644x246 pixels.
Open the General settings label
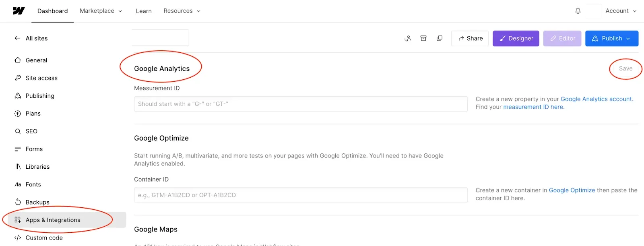click(36, 60)
